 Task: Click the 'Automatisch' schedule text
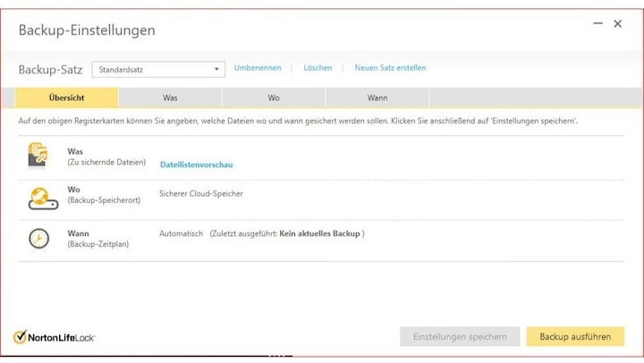click(x=181, y=233)
